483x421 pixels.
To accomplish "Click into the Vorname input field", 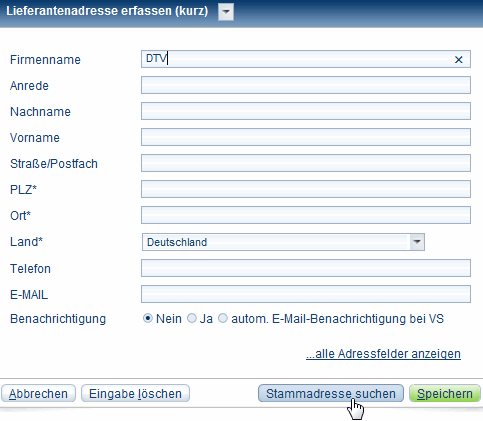I will (306, 137).
